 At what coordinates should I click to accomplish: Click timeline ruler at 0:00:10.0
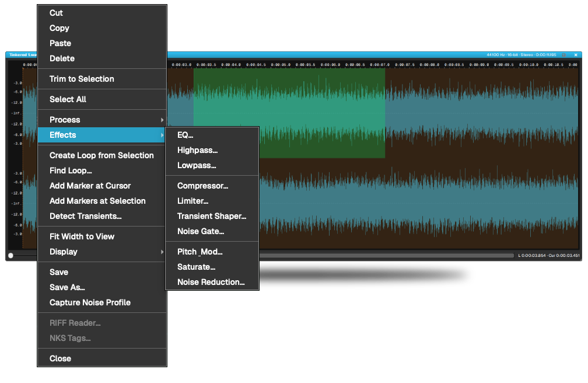(528, 65)
